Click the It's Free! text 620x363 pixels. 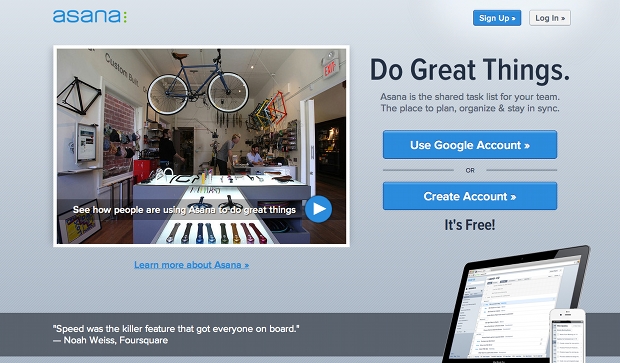point(470,225)
